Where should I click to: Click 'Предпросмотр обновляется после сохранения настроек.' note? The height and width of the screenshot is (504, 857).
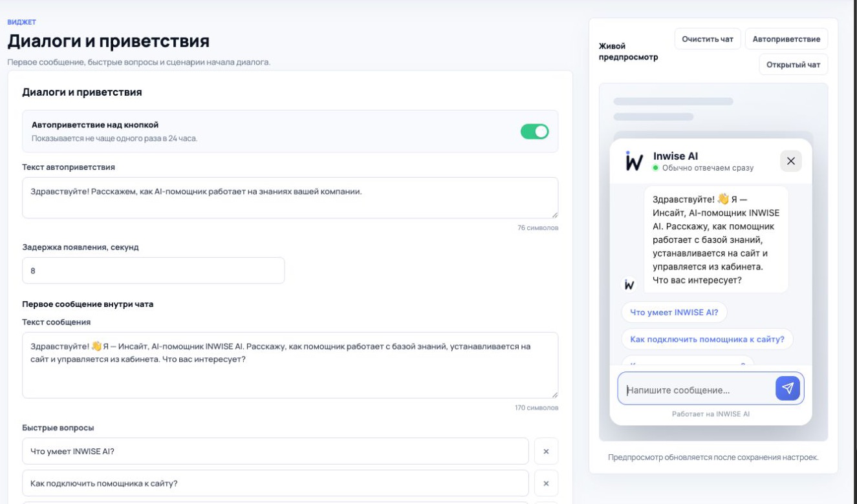click(713, 457)
